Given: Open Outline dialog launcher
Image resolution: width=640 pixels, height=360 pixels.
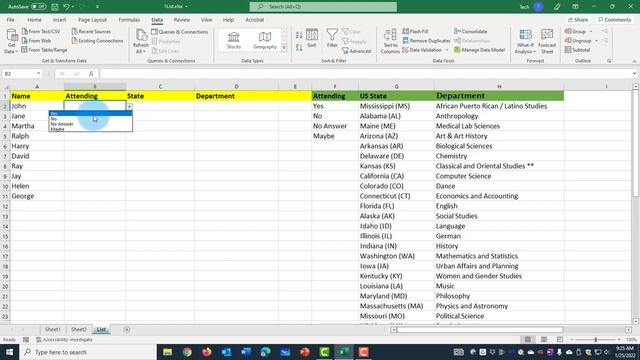Looking at the screenshot, I should tap(609, 61).
